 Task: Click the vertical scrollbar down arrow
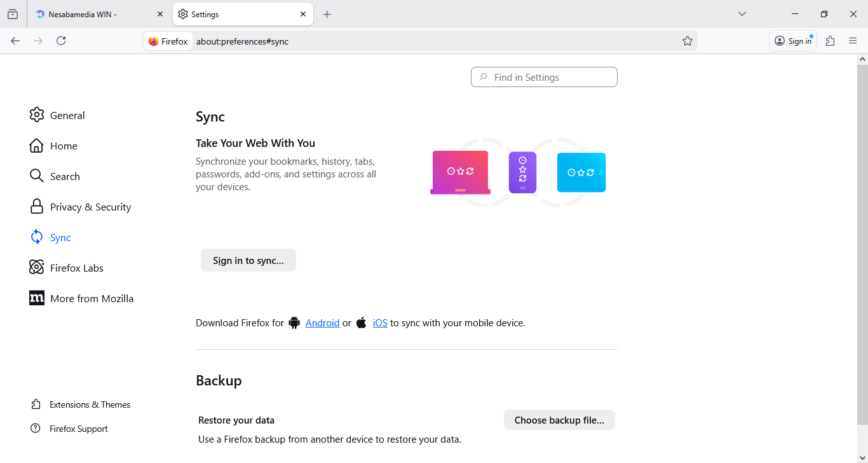tap(862, 457)
